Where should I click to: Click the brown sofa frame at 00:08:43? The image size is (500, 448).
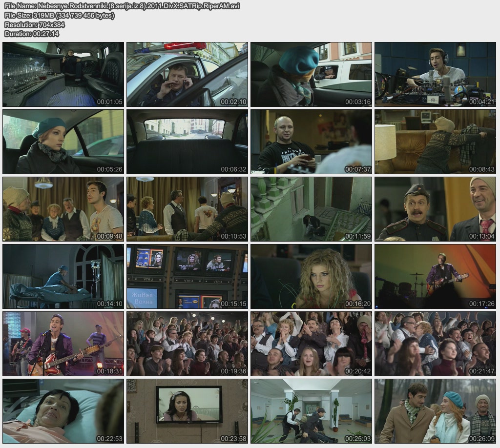pyautogui.click(x=436, y=142)
